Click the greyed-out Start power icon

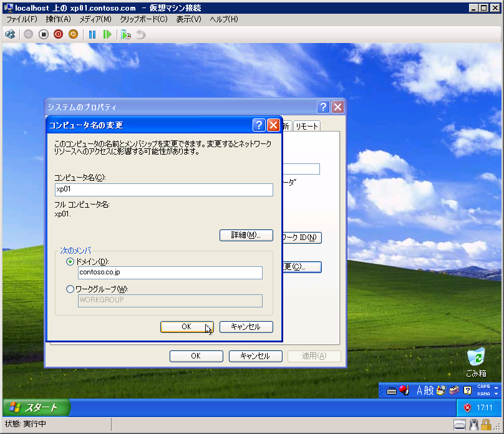click(x=28, y=34)
